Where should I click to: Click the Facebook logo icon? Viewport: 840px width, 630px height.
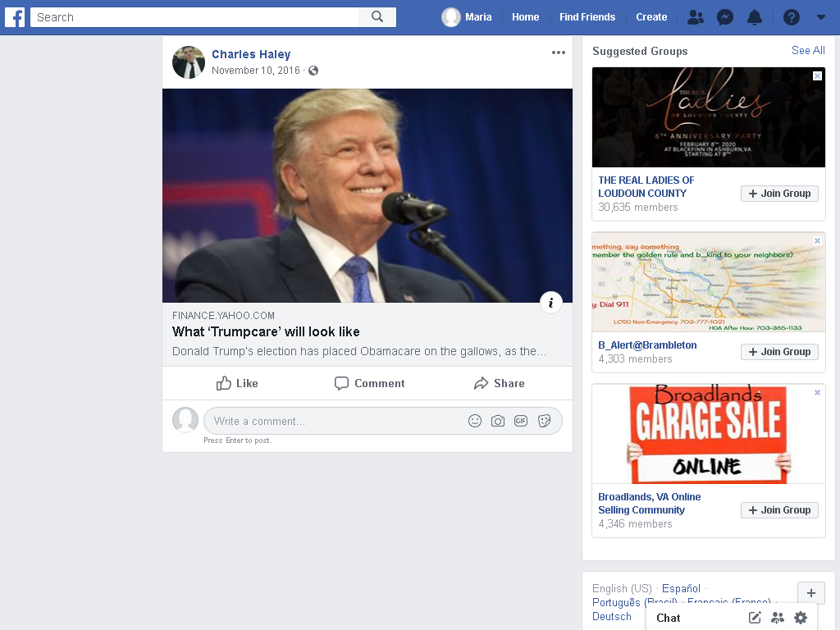[x=15, y=17]
